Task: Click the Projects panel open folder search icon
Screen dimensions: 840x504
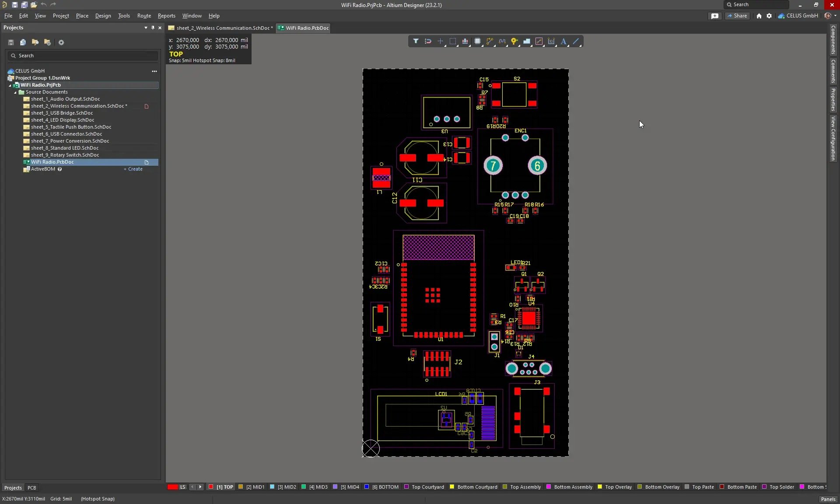Action: point(35,42)
